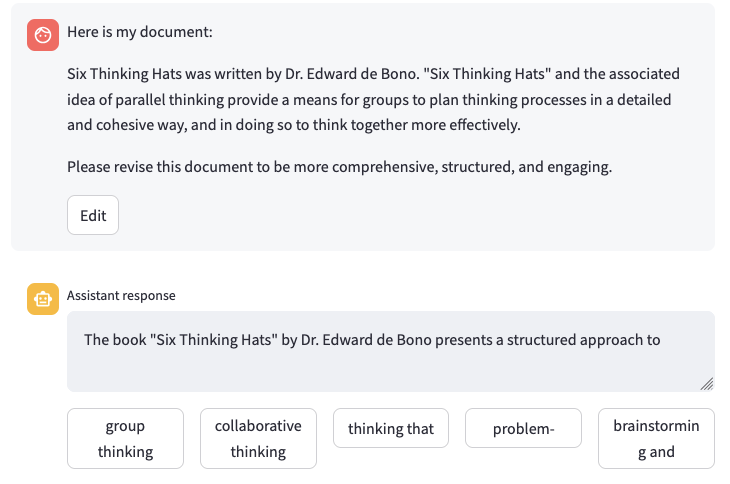This screenshot has width=730, height=484.
Task: Click the "Here is my document:" line
Action: pos(140,32)
